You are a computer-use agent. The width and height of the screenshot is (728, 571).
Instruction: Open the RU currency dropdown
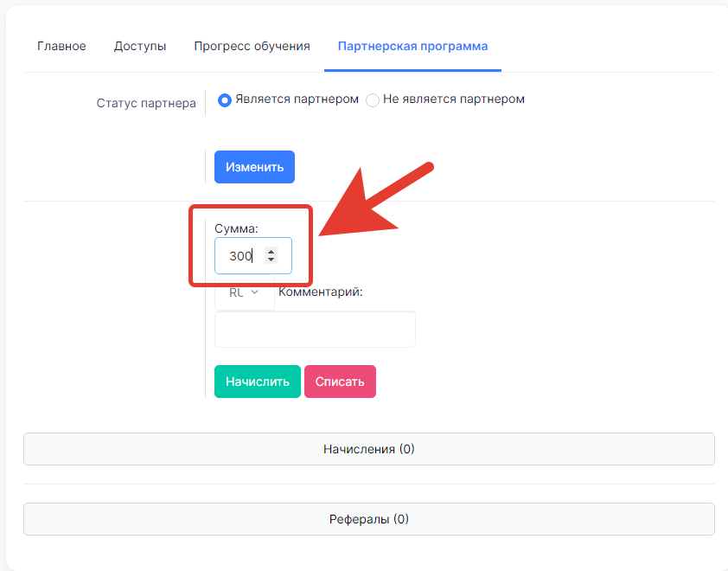(x=244, y=292)
